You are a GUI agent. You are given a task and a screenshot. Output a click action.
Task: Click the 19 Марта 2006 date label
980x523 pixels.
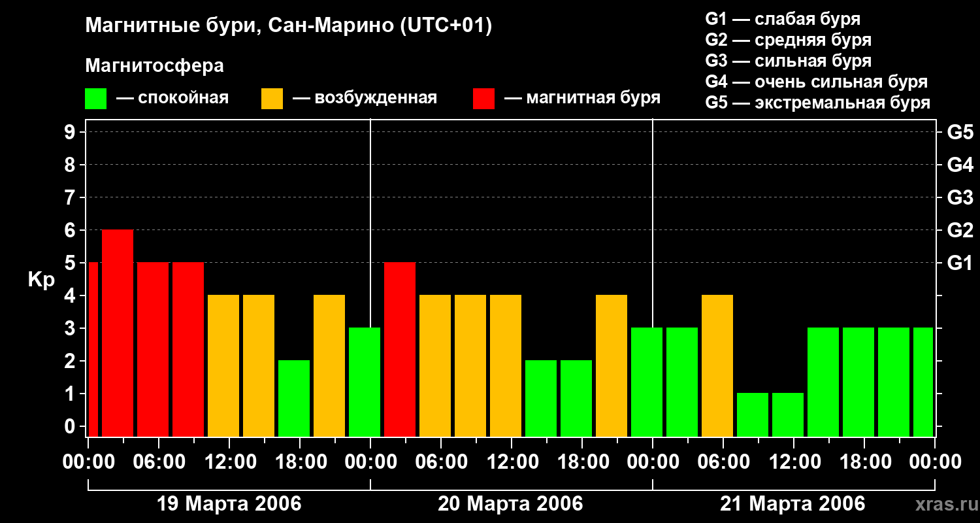(229, 504)
